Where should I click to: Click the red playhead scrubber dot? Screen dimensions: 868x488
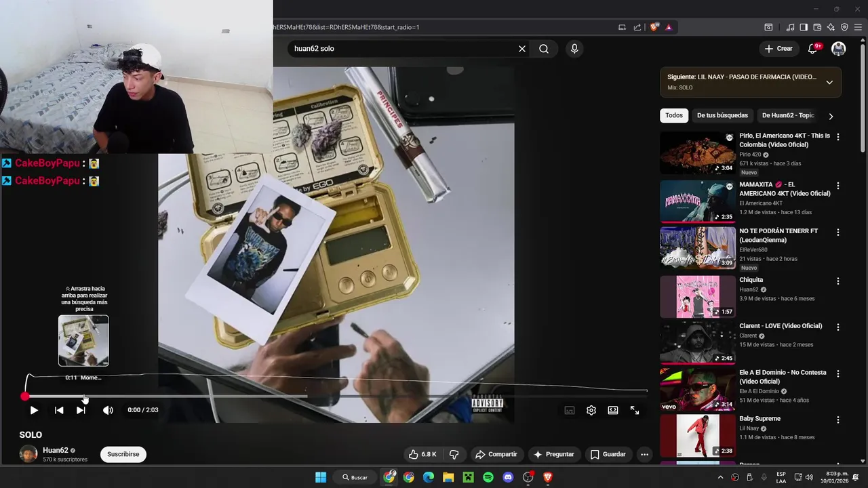pos(25,396)
